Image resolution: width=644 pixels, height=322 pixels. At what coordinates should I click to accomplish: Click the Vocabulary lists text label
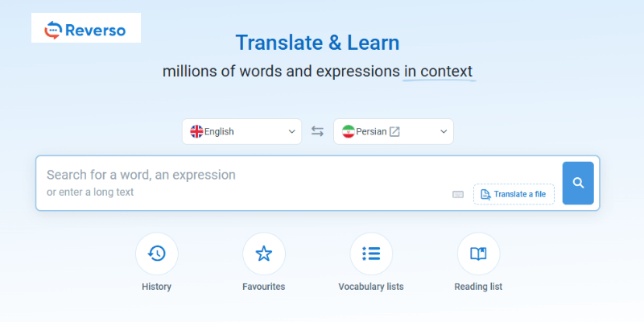[x=371, y=287]
